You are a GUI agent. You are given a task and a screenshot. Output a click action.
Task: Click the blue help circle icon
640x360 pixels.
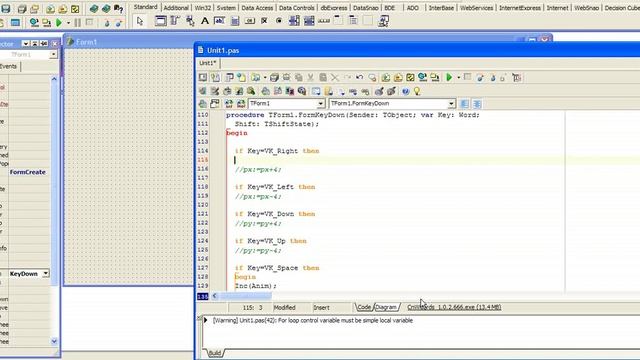(405, 91)
